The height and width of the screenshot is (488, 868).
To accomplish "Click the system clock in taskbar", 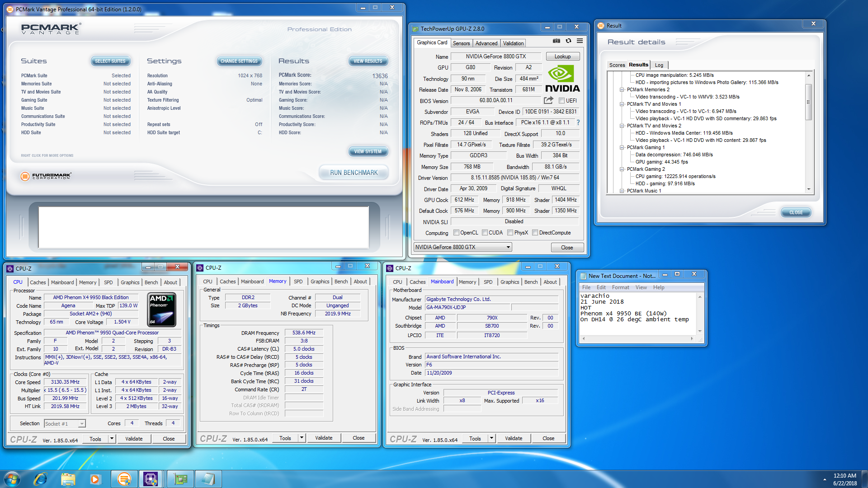I will (x=844, y=479).
